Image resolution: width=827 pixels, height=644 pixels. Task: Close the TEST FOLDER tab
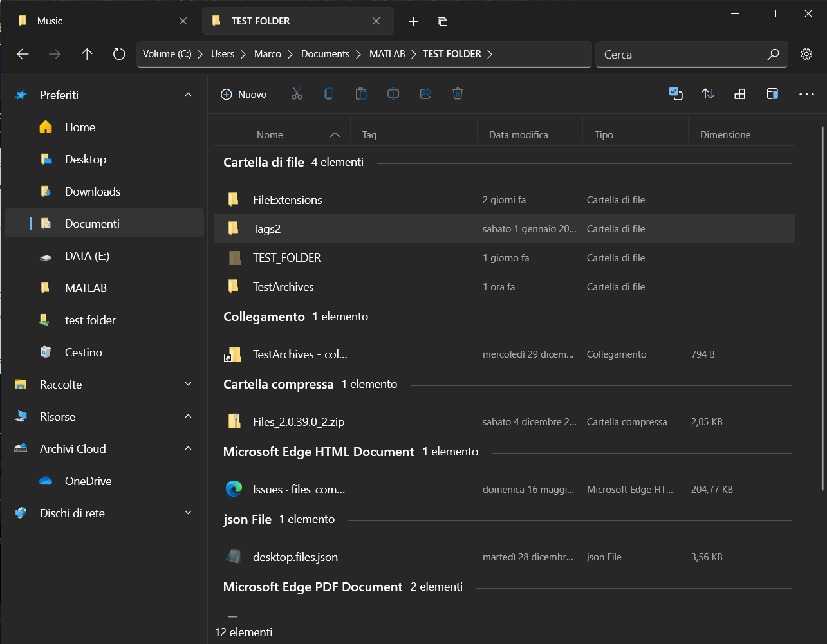376,21
